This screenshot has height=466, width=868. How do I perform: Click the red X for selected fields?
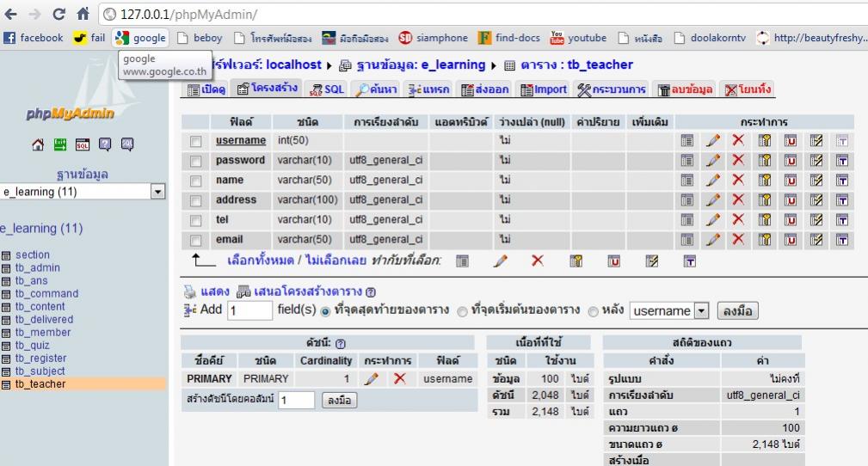537,261
